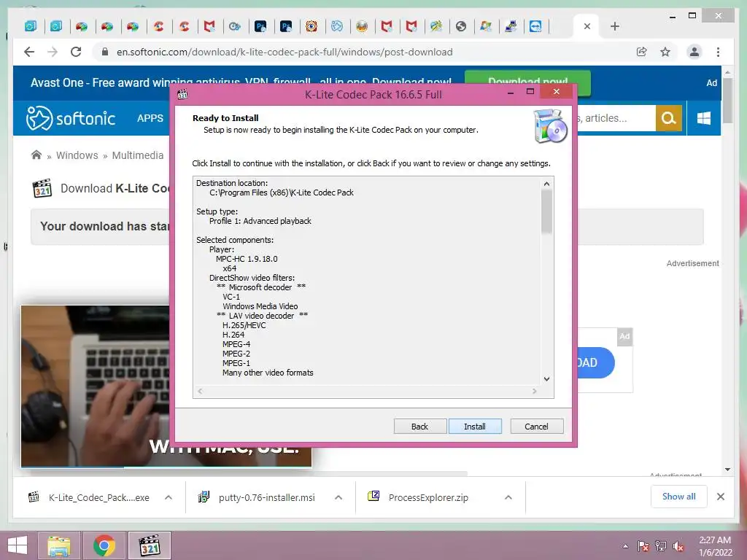747x560 pixels.
Task: Open the taskbar clock showing 2:27 AM
Action: click(715, 546)
